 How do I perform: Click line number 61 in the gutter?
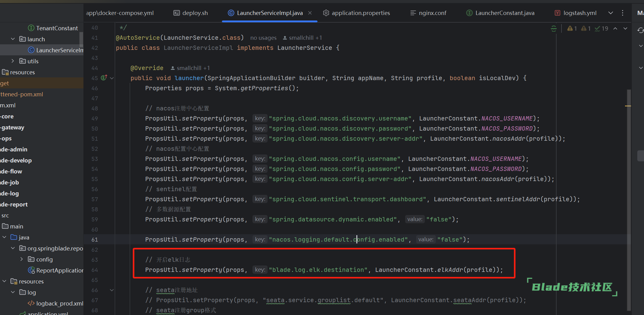[95, 240]
